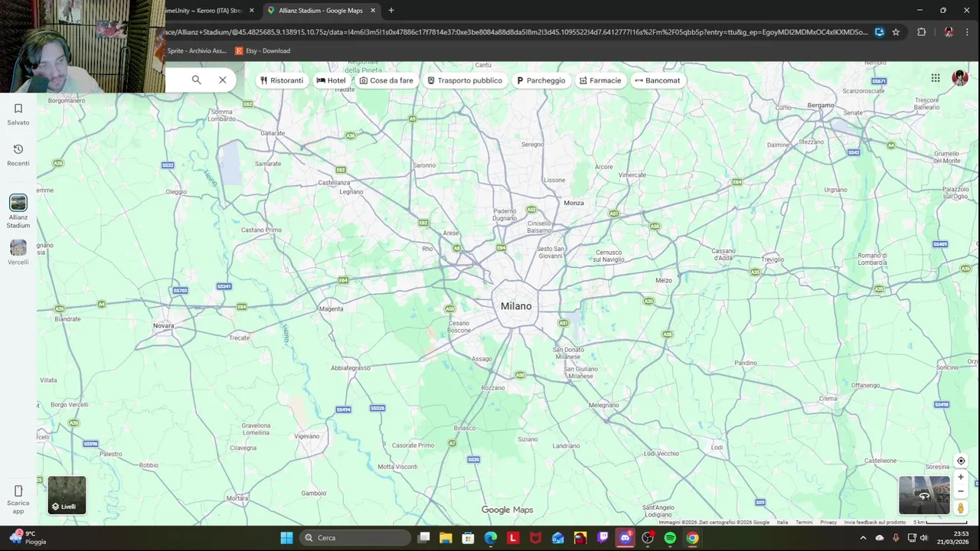Open a new browser tab
Image resolution: width=980 pixels, height=551 pixels.
391,11
